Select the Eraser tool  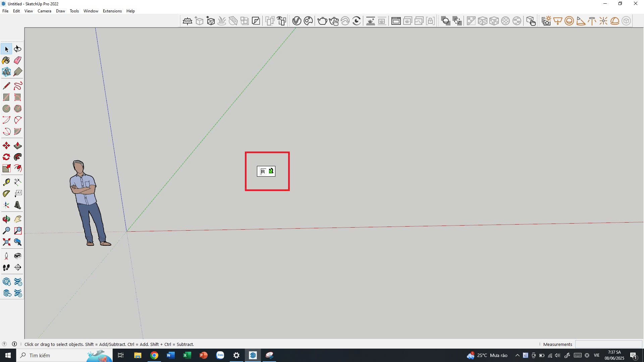pyautogui.click(x=18, y=60)
